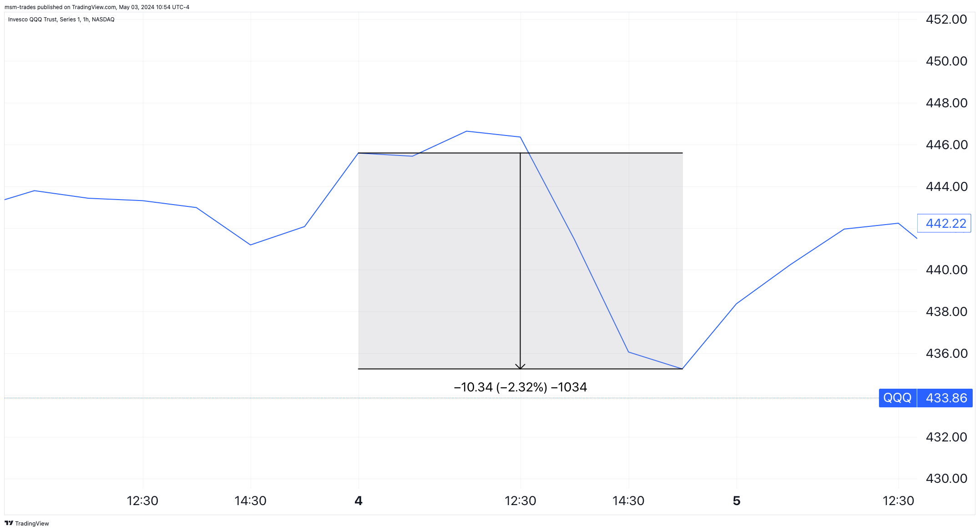Screen dimensions: 980x531
Task: Select the 442.22 outlined price label
Action: tap(945, 223)
